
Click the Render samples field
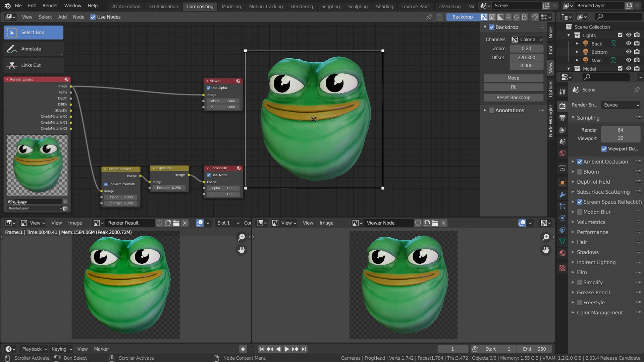pos(621,130)
